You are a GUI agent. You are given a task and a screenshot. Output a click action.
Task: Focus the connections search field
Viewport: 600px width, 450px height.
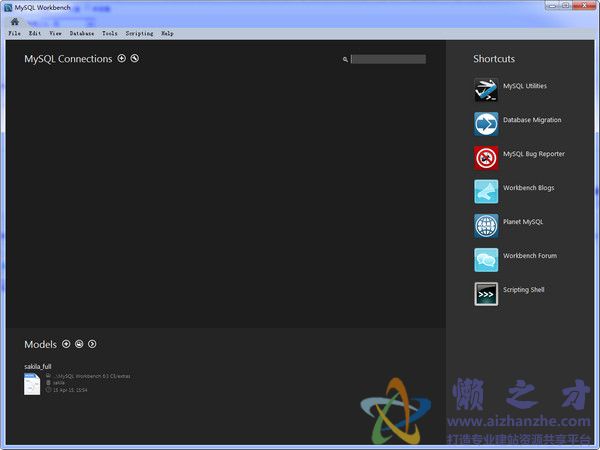pos(388,59)
